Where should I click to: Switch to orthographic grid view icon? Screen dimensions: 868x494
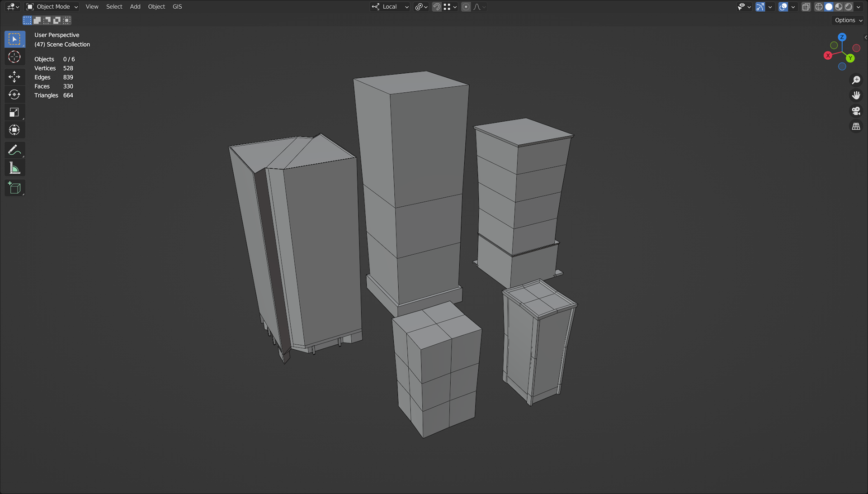coord(856,127)
